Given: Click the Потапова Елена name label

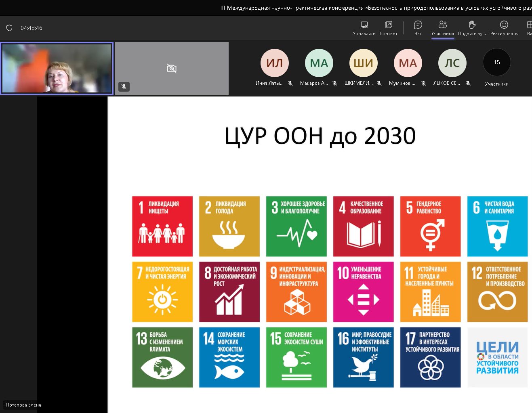Looking at the screenshot, I should pyautogui.click(x=23, y=405).
